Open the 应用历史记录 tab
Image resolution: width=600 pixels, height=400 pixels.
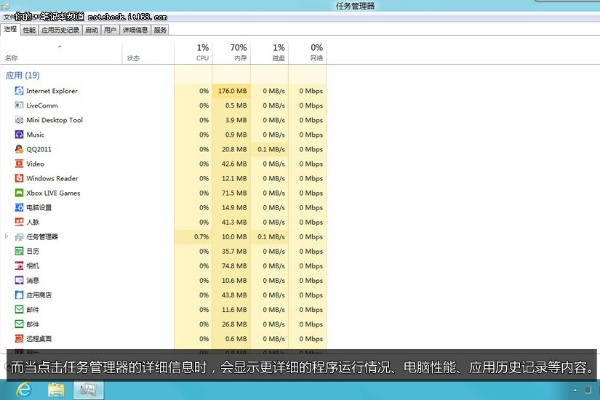60,30
